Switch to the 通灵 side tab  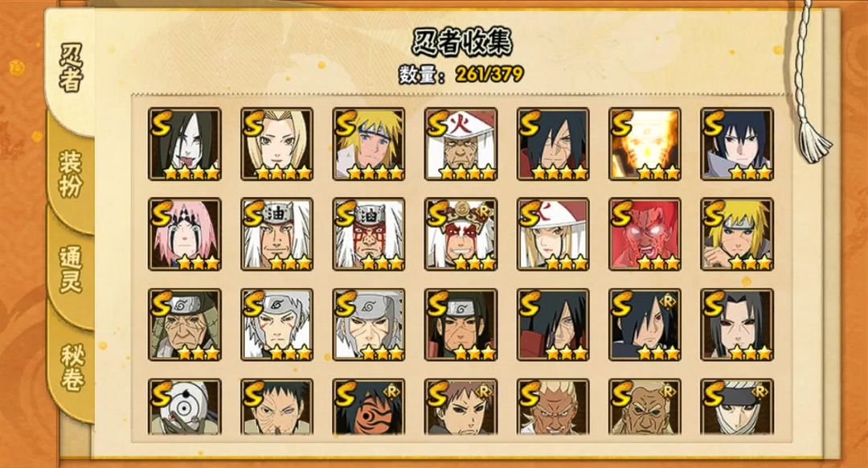pos(71,269)
